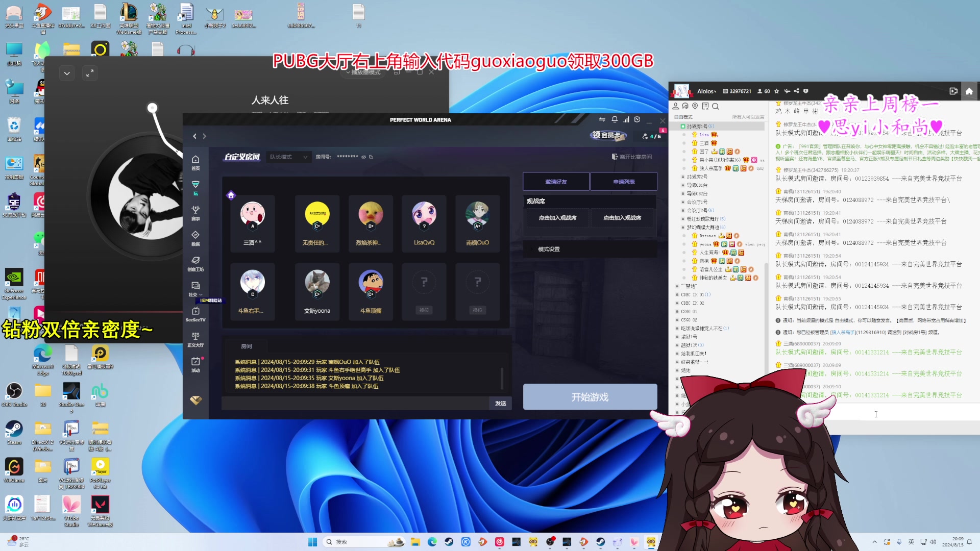Open the 创意工坊 workshop icon in the sidebar

pos(195,263)
